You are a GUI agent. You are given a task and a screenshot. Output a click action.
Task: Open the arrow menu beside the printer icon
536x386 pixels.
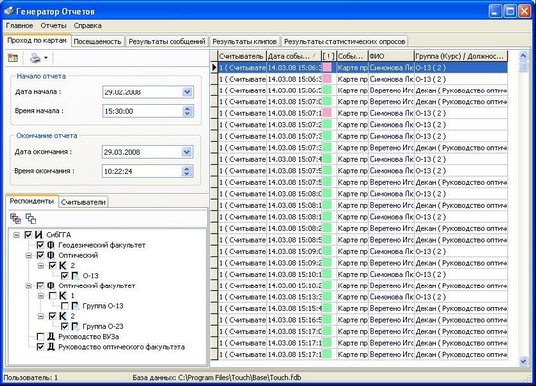click(46, 58)
